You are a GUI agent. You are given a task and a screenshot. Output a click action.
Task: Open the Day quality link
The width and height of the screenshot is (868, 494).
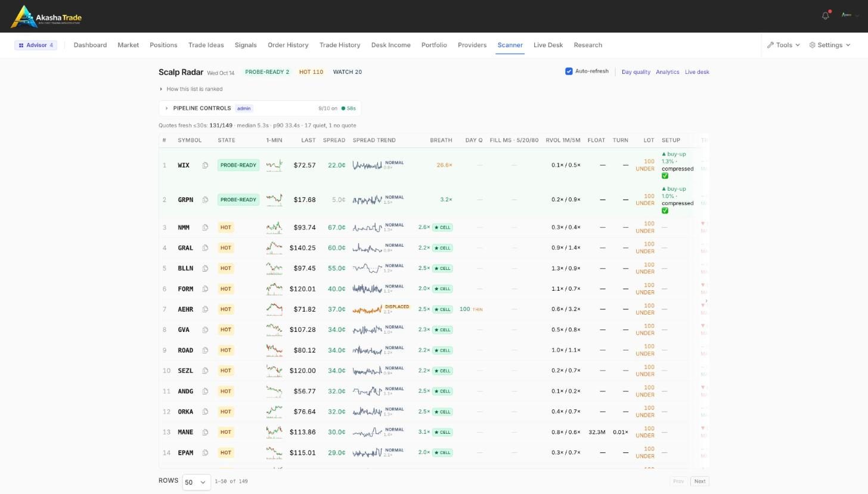pos(635,72)
